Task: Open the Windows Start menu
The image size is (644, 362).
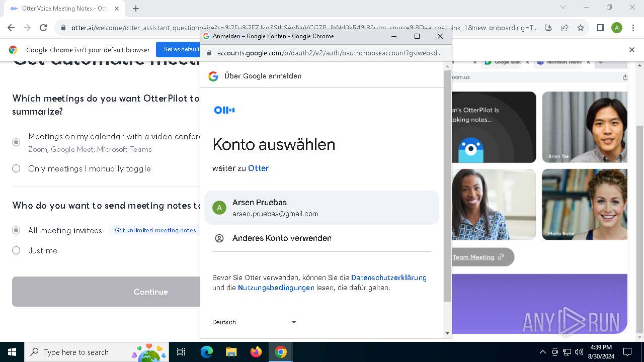Action: click(12, 352)
